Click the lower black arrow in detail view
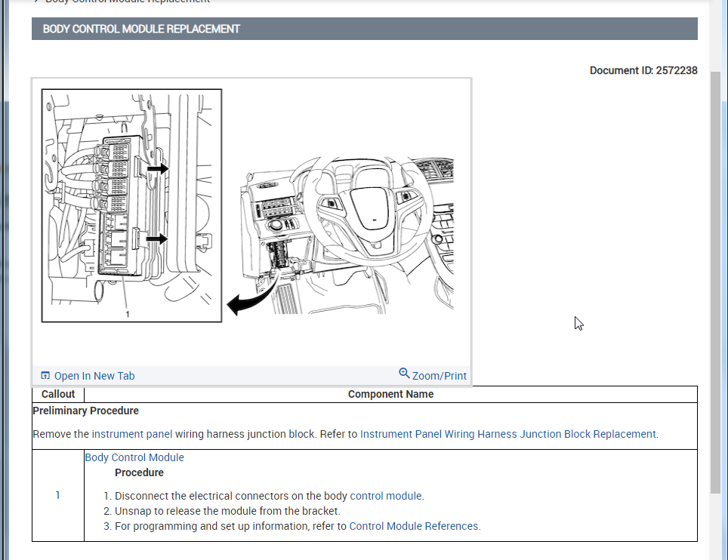This screenshot has height=560, width=728. 156,238
